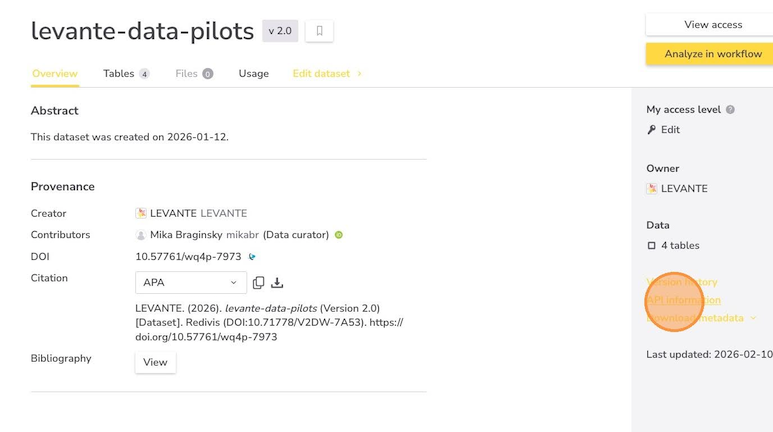This screenshot has width=773, height=432.
Task: Bookmark the levante-data-pilots dataset
Action: pyautogui.click(x=319, y=31)
